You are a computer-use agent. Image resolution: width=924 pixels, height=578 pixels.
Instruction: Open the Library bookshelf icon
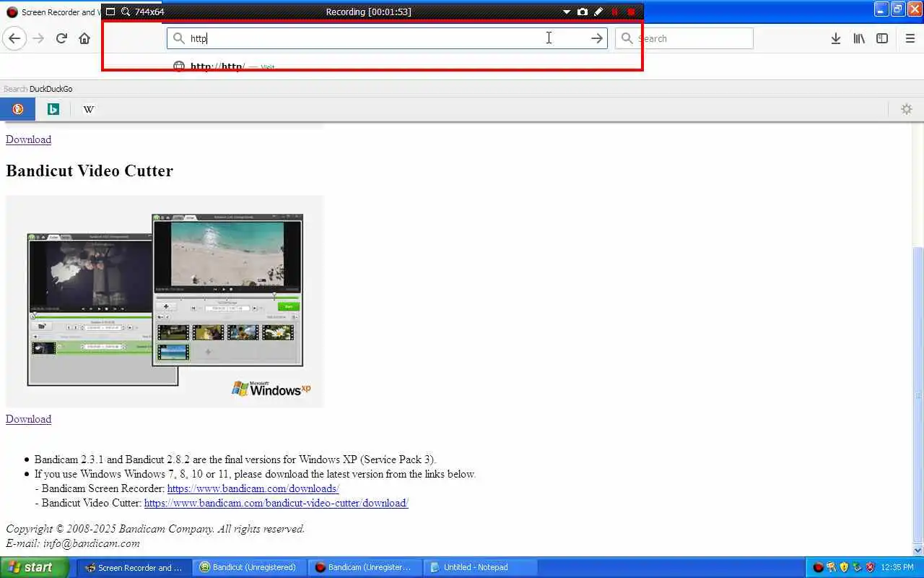[859, 38]
